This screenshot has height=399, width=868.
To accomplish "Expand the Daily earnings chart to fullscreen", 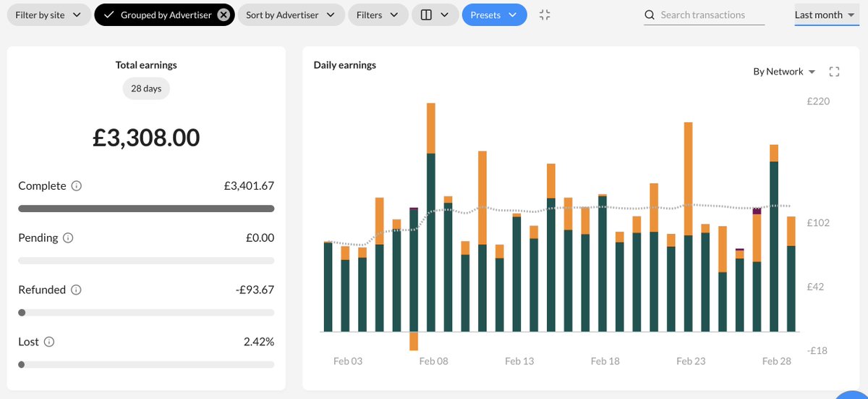I will coord(834,72).
